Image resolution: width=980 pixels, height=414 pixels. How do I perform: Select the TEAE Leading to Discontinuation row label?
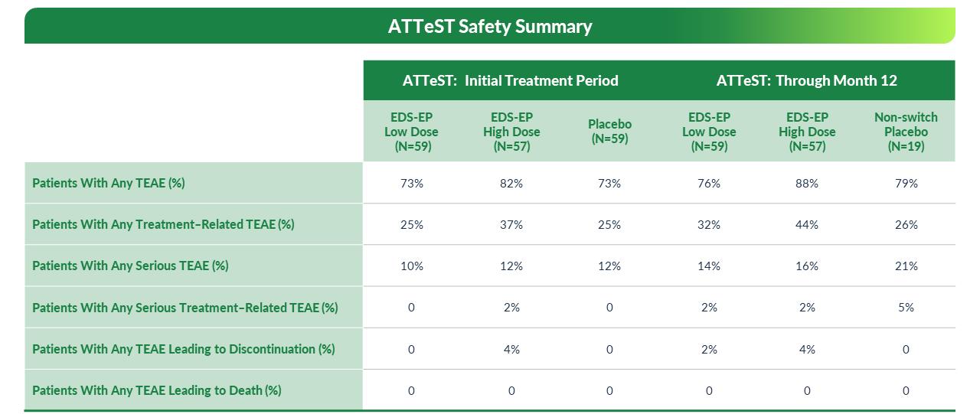[x=184, y=349]
